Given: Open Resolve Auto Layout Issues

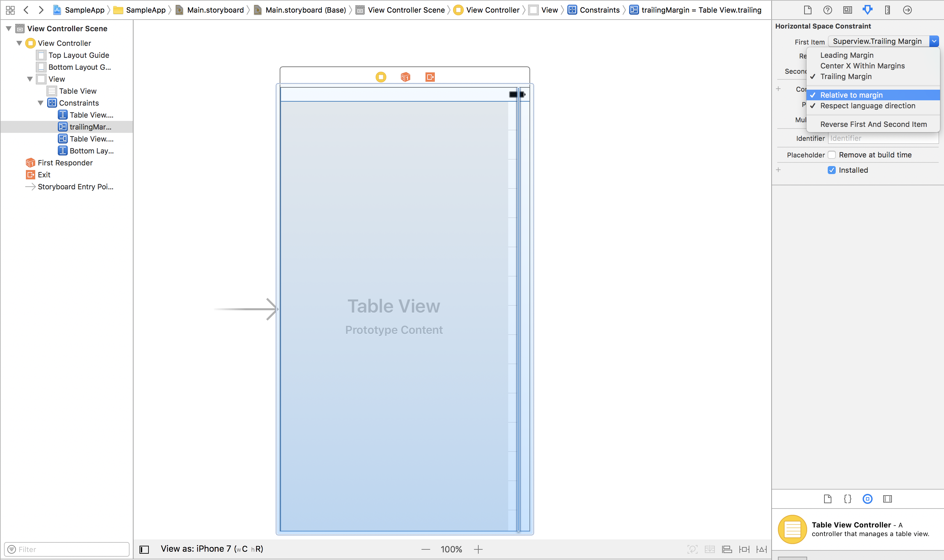Looking at the screenshot, I should click(762, 549).
